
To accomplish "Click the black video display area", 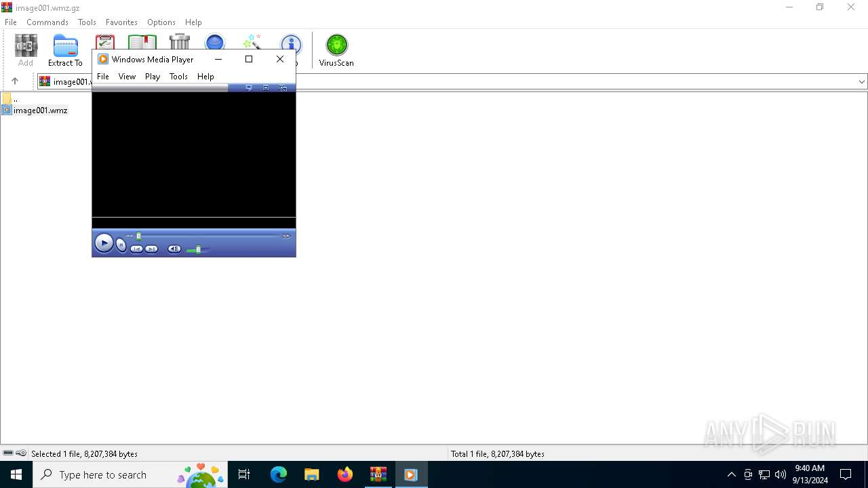I will click(x=194, y=155).
